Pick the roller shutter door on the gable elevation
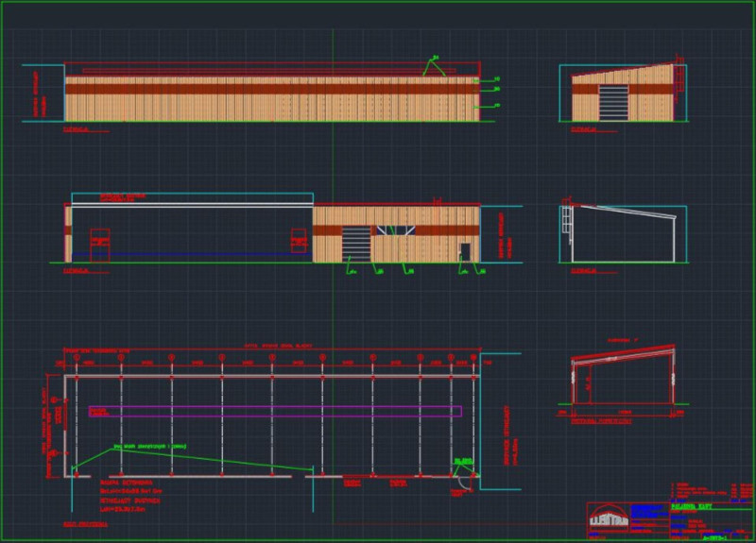The height and width of the screenshot is (543, 756). [613, 103]
